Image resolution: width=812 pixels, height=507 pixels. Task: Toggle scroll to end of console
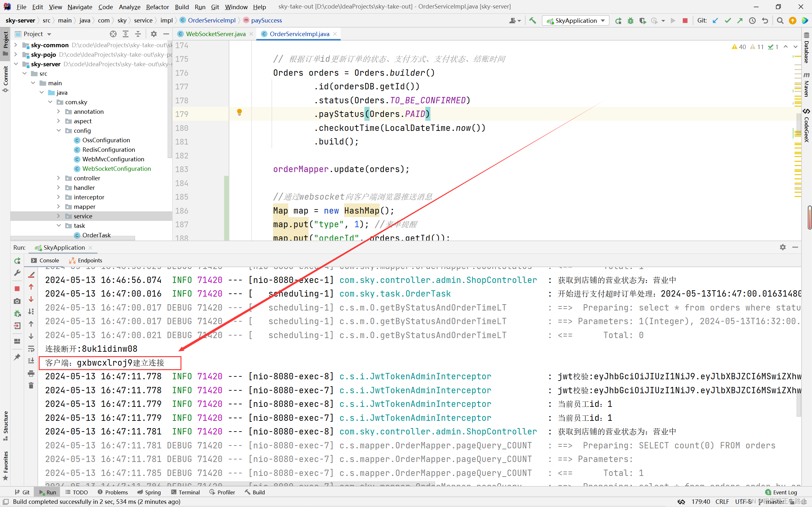pyautogui.click(x=31, y=361)
